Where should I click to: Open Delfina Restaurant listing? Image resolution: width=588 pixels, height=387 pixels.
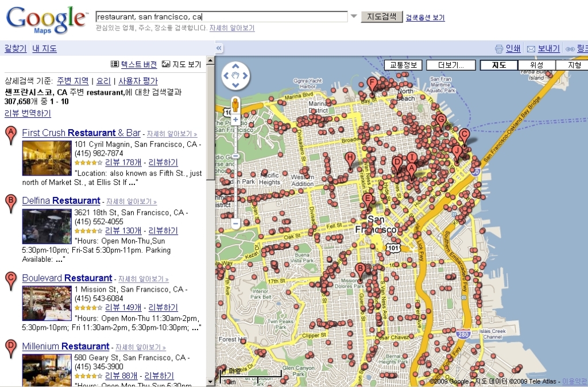pos(61,200)
